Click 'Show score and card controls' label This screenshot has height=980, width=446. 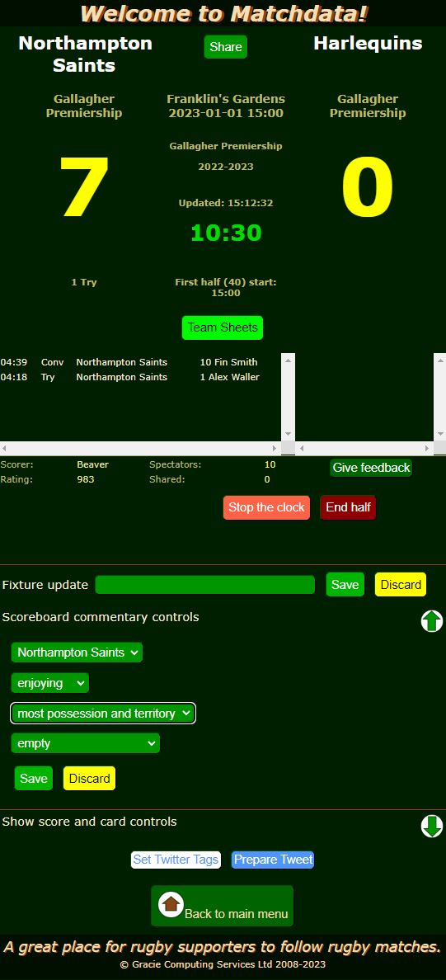pos(89,822)
